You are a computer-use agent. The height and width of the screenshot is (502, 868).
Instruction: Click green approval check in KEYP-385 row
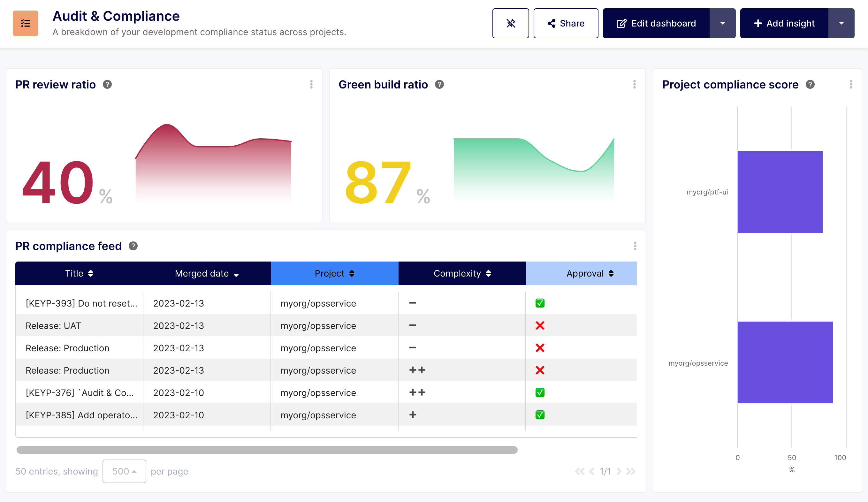coord(540,415)
